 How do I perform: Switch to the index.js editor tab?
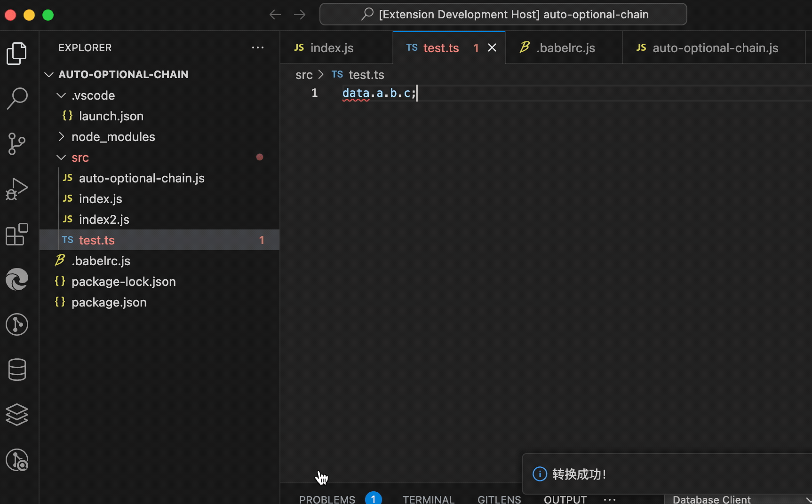(336, 47)
